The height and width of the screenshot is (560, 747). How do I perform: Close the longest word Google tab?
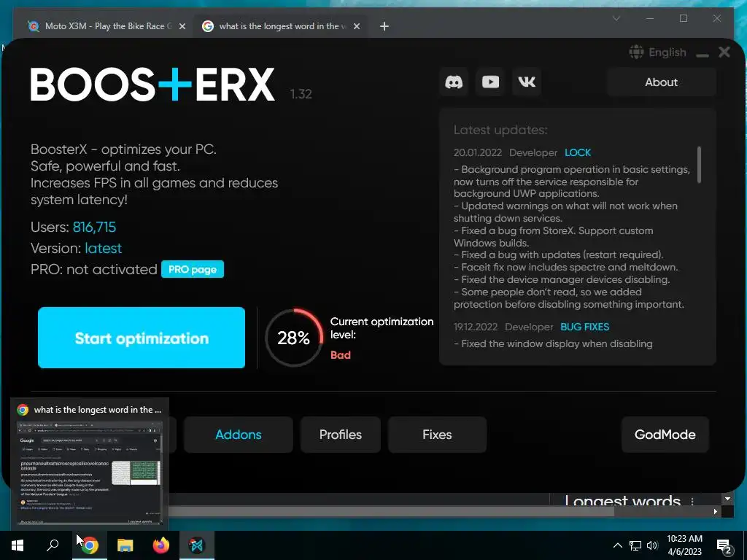356,27
